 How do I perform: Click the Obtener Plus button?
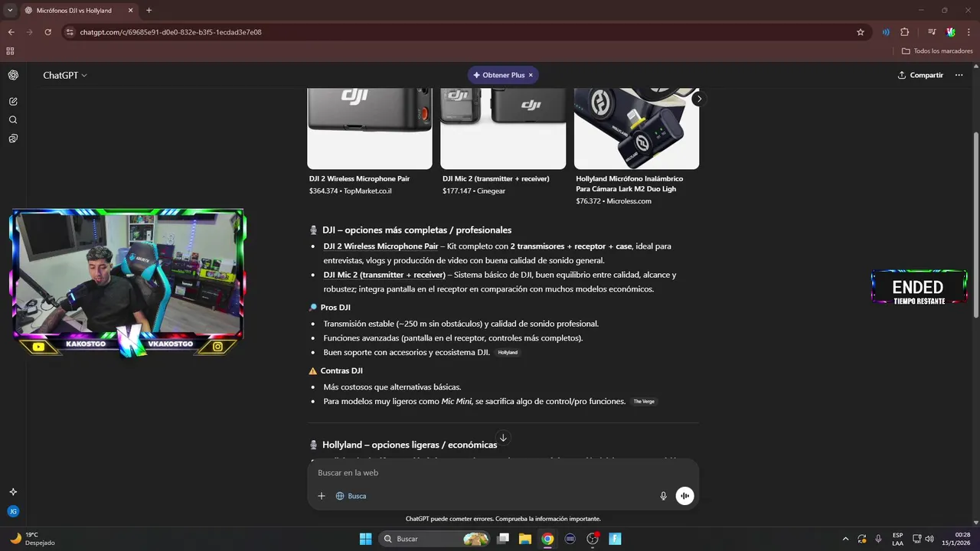click(x=498, y=75)
